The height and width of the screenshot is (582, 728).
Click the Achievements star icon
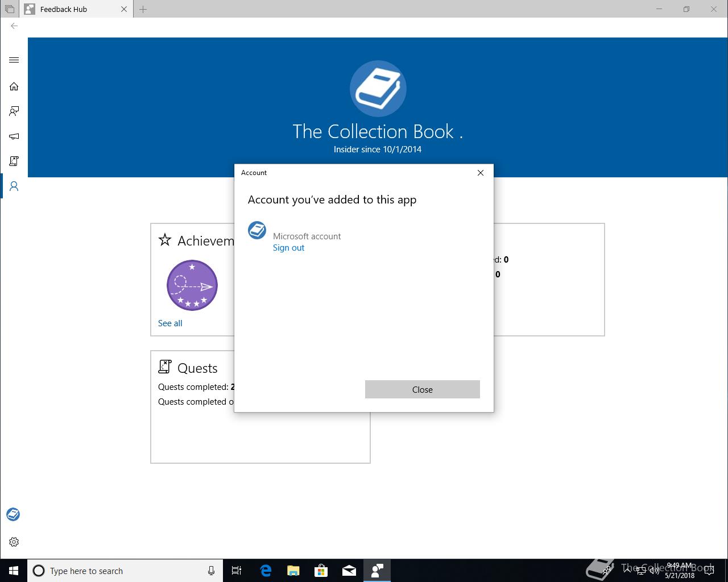point(165,240)
